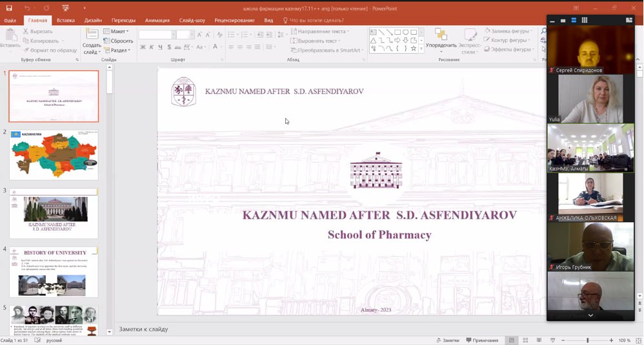Select slide 3 university building thumbnail
Screen dimensions: 644x345
click(54, 213)
